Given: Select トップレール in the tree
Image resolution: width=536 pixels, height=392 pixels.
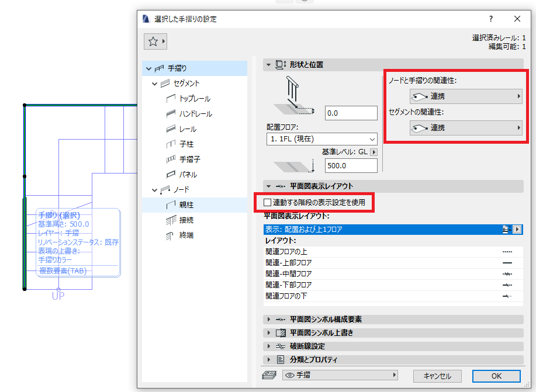Looking at the screenshot, I should click(x=195, y=99).
